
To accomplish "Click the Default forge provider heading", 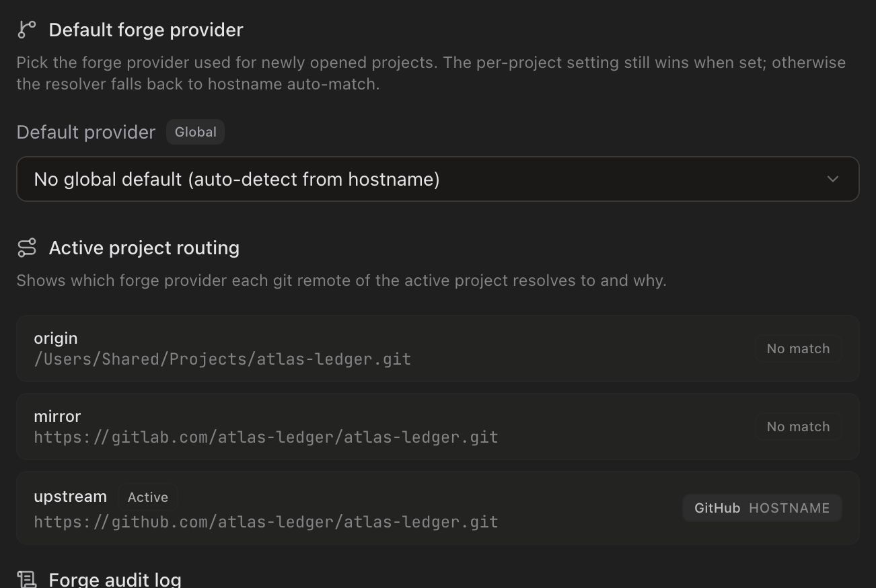I will [146, 30].
